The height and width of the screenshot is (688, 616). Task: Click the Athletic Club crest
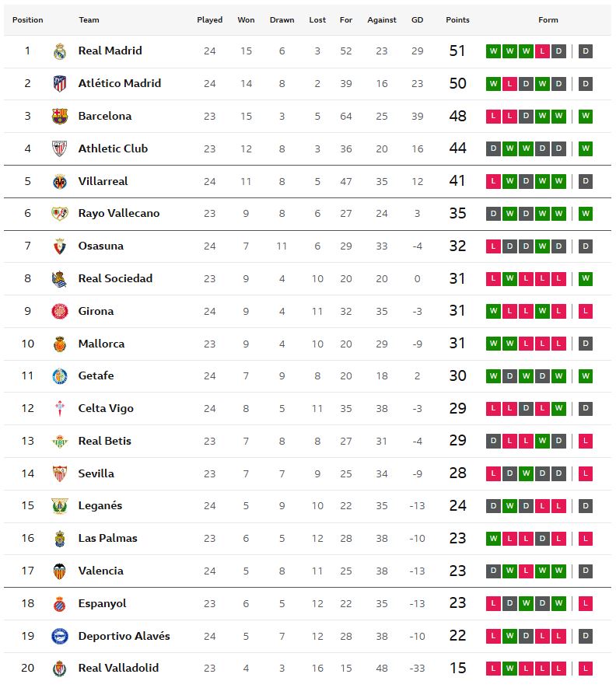[x=60, y=148]
